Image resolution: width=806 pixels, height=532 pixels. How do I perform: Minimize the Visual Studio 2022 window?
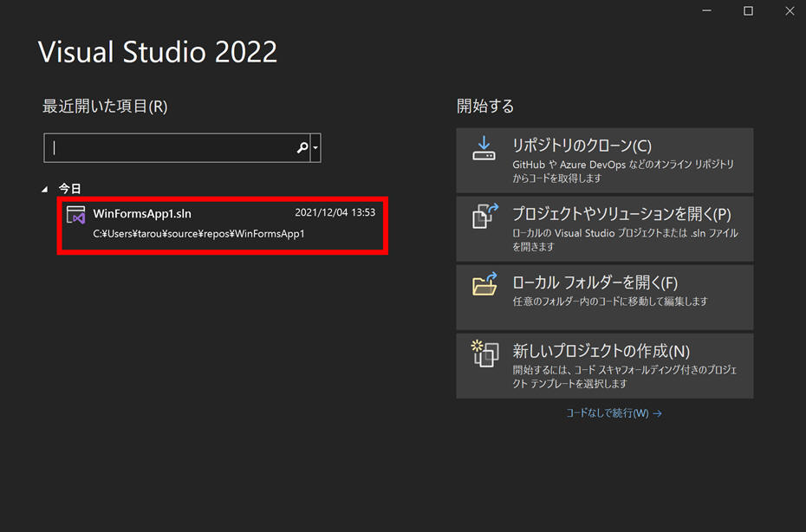pyautogui.click(x=707, y=10)
